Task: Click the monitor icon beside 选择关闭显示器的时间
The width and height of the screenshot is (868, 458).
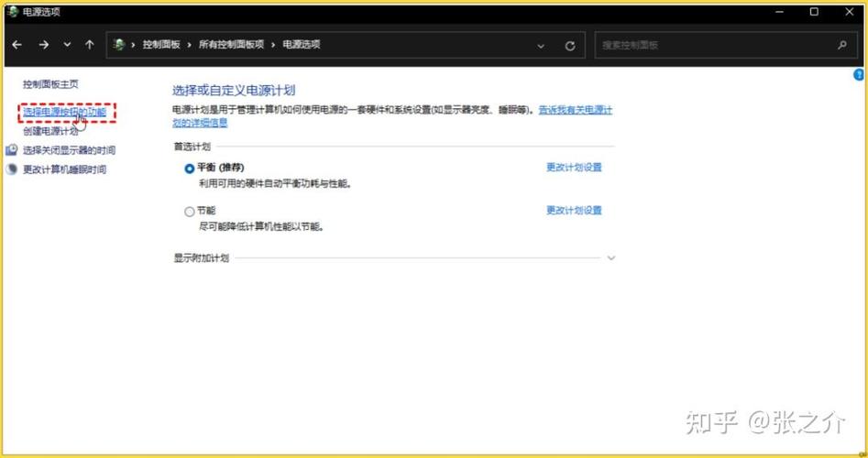Action: (x=11, y=150)
